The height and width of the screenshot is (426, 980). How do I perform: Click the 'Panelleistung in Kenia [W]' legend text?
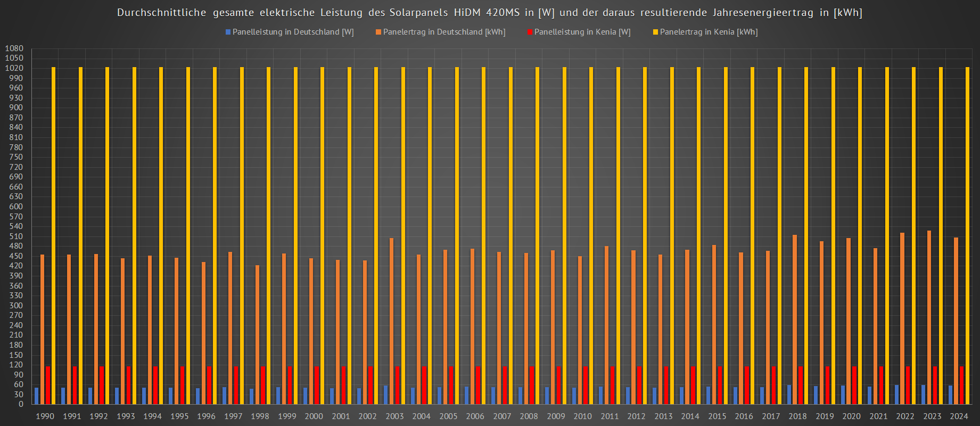[x=582, y=32]
